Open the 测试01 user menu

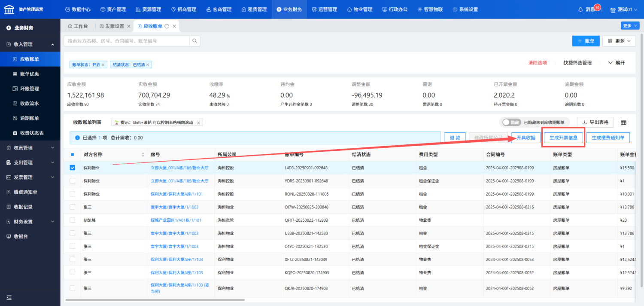[x=625, y=9]
